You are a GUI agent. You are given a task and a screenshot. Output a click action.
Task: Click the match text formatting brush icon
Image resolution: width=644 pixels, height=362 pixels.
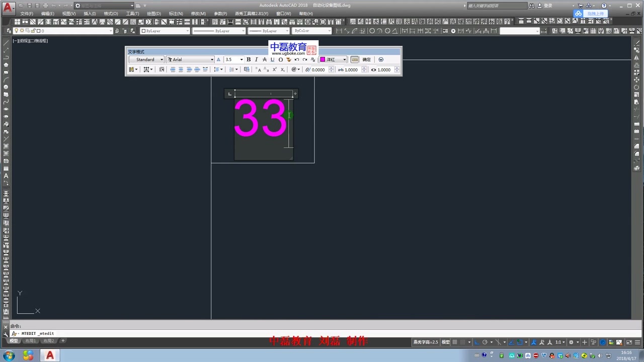coord(289,59)
